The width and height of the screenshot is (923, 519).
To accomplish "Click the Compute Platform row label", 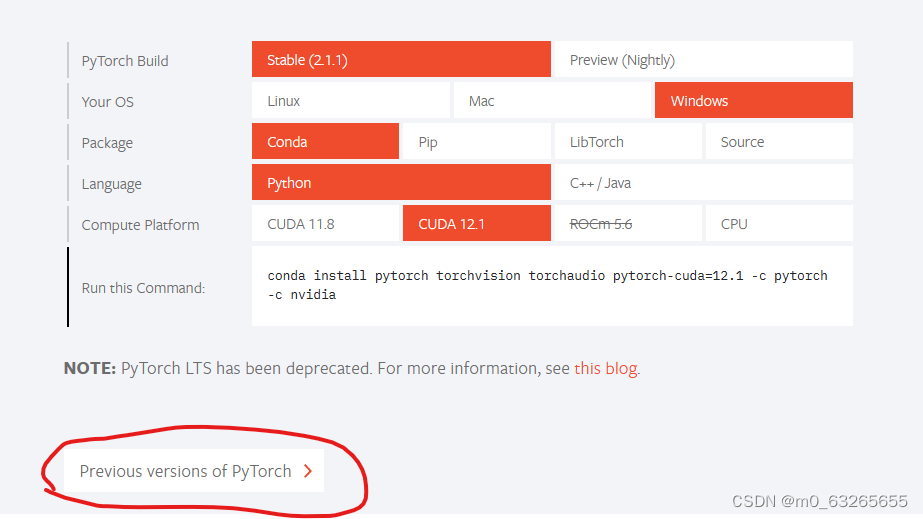I will tap(140, 225).
